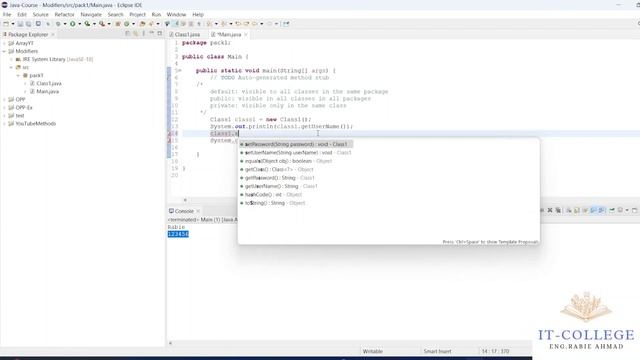Click the error marker on line 14
Screen dimensions: 640x360
pyautogui.click(x=170, y=133)
